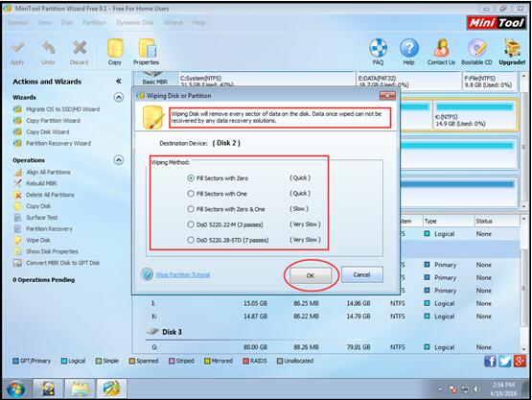This screenshot has width=532, height=400.
Task: Open the Dynamic Disk menu
Action: (135, 23)
